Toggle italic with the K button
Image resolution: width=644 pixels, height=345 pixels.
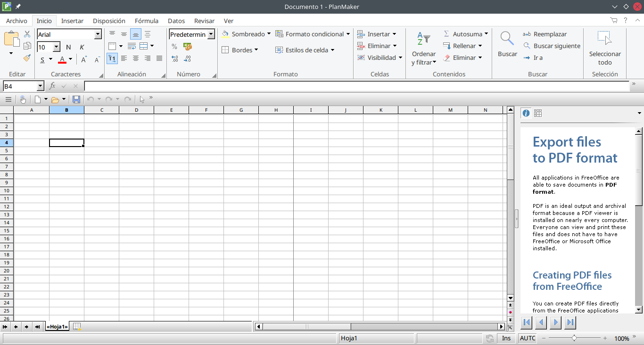(x=82, y=47)
